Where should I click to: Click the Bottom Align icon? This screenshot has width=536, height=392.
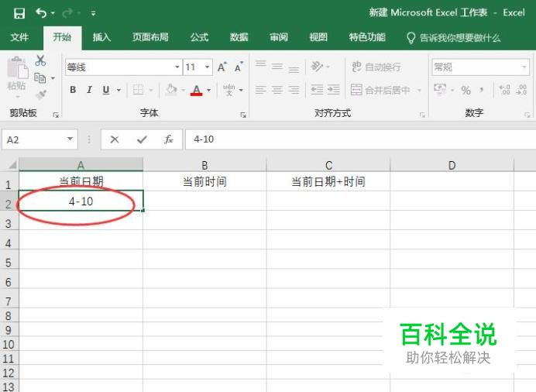[x=294, y=69]
